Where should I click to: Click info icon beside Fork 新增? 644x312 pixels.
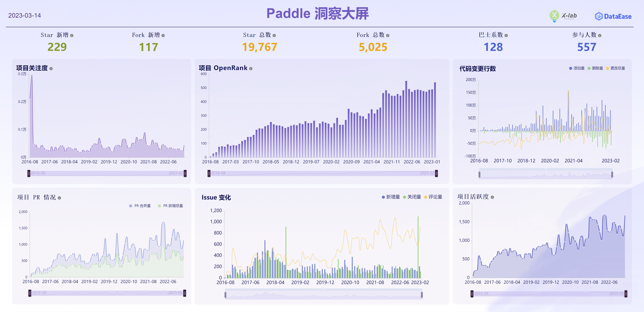pyautogui.click(x=163, y=36)
